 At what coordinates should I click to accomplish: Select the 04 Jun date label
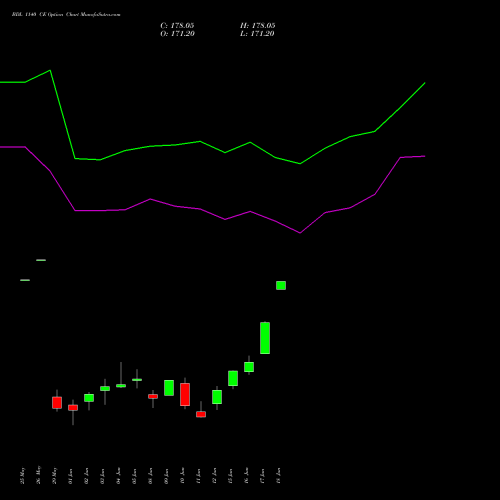click(x=118, y=476)
